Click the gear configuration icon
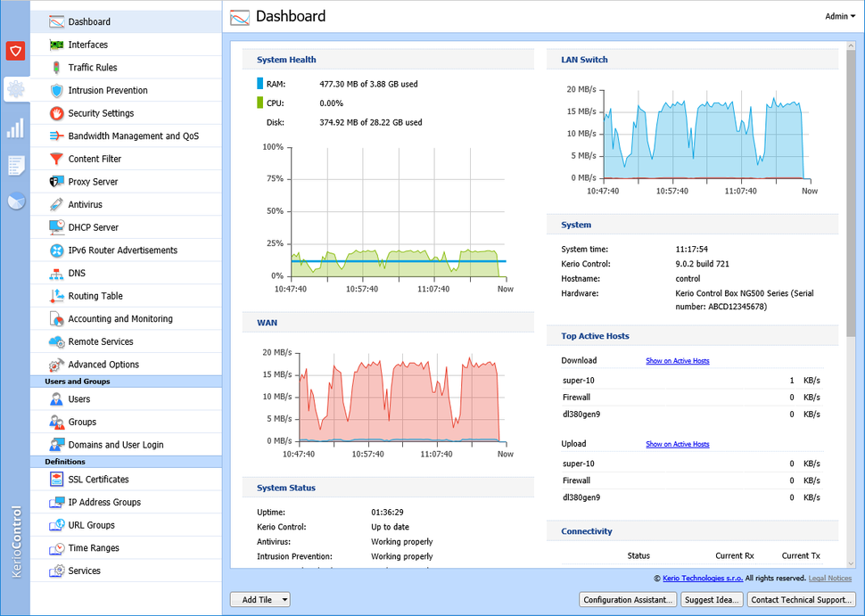Viewport: 865px width, 616px height. click(15, 89)
